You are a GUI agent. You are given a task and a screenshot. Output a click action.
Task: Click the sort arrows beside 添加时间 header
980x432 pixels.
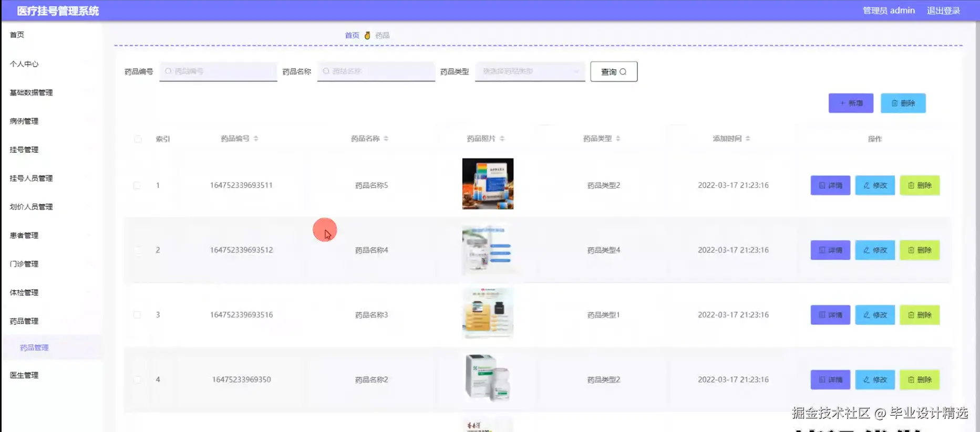[x=748, y=139]
